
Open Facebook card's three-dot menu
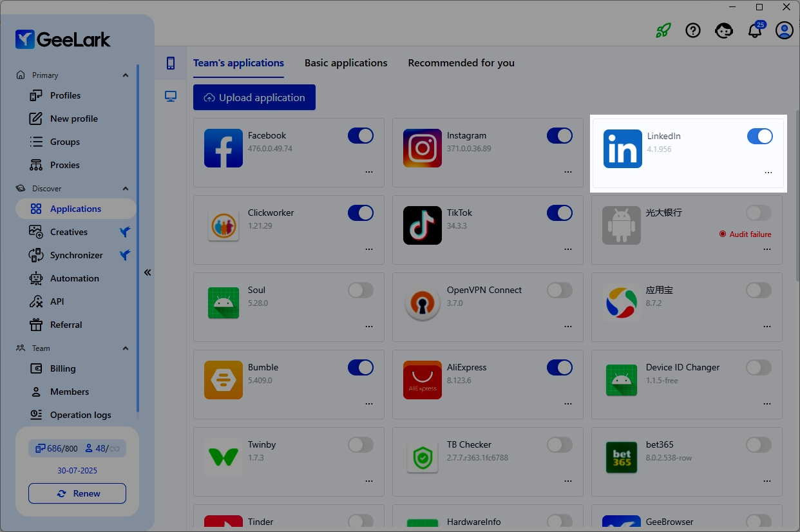click(369, 172)
